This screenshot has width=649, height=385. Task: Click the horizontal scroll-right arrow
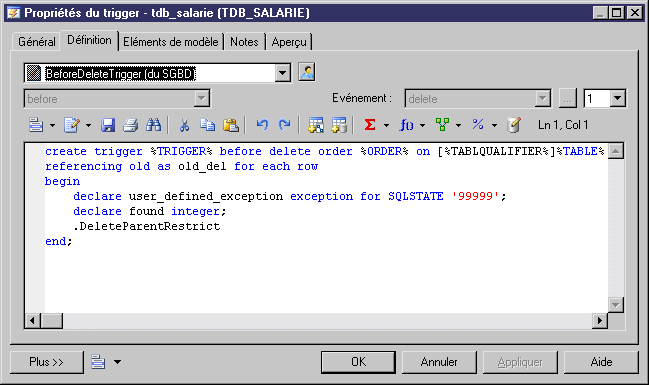coord(600,320)
